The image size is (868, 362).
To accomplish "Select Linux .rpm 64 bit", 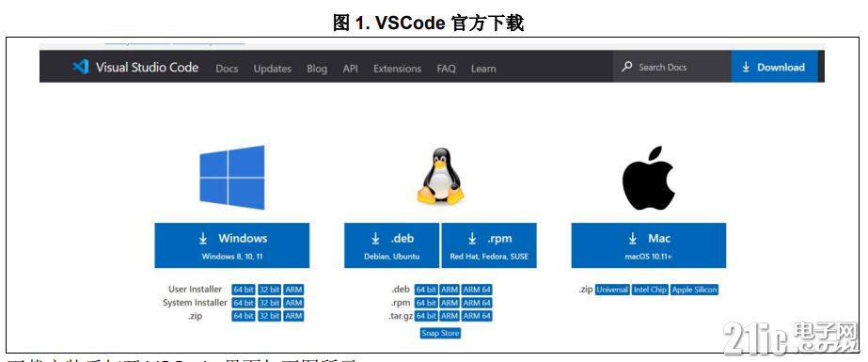I will (426, 303).
